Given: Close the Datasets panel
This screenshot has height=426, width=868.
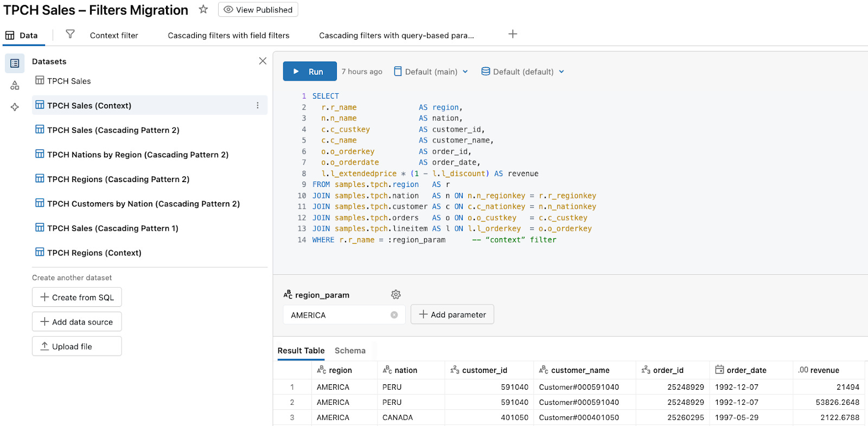Looking at the screenshot, I should click(263, 61).
